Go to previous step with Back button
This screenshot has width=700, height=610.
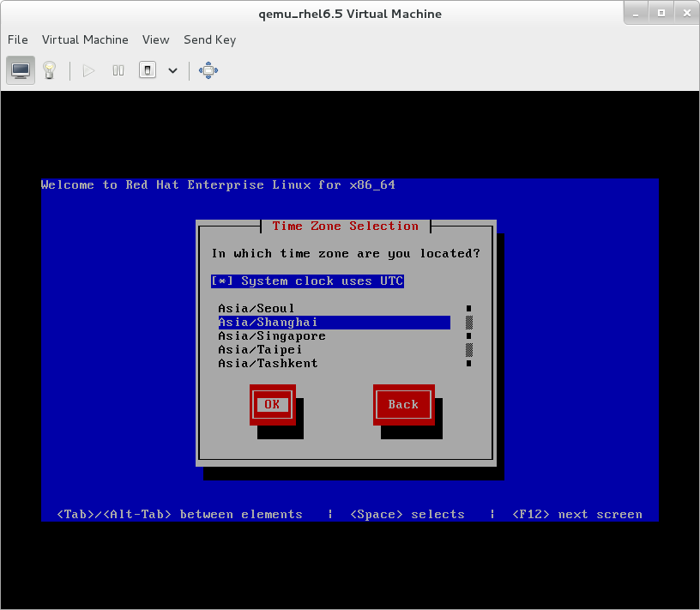tap(403, 405)
